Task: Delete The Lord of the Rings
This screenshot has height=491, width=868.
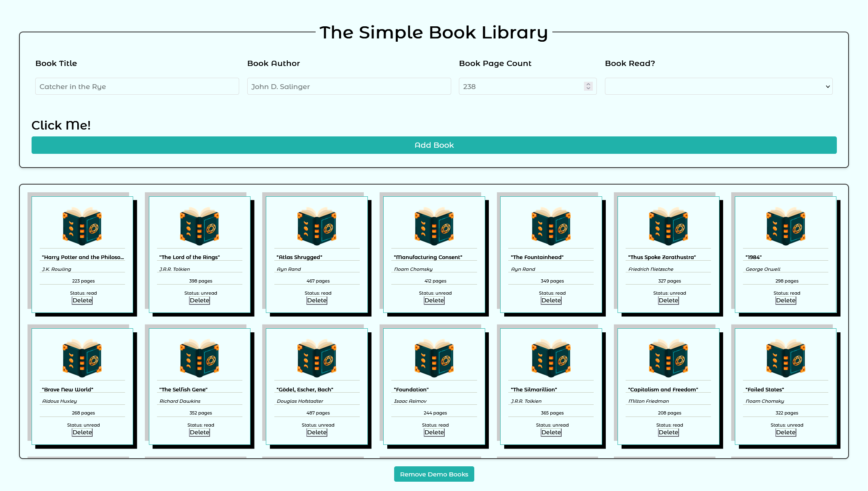Action: click(199, 300)
